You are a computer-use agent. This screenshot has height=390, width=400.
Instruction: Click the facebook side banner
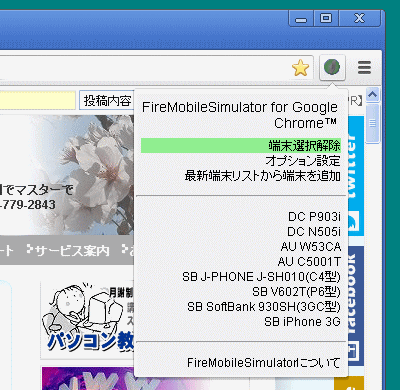click(356, 307)
